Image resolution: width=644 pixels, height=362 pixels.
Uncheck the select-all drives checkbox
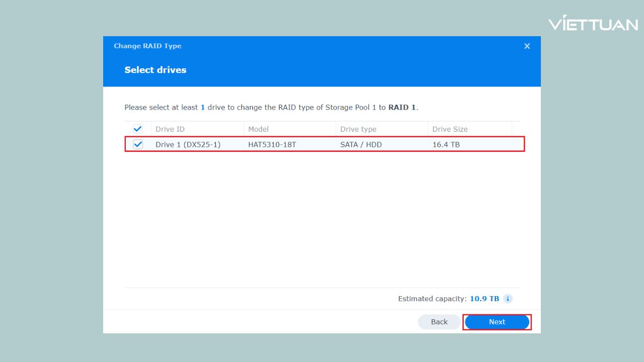[137, 129]
